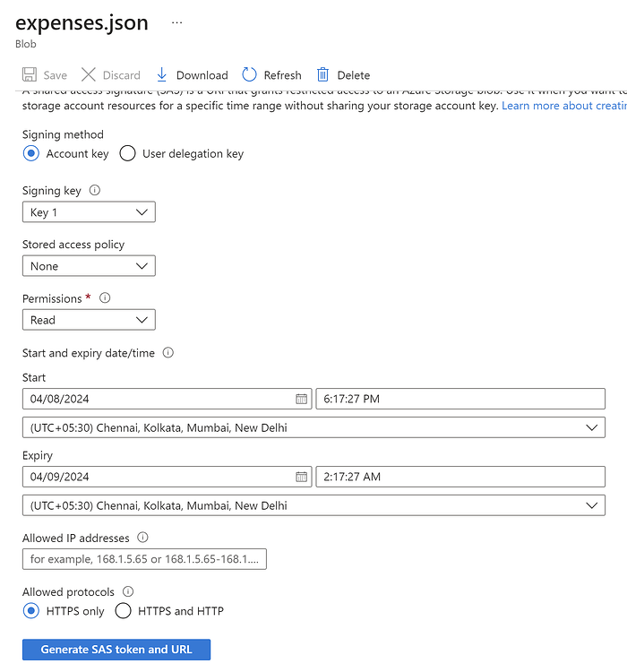Viewport: 627px width, 672px height.
Task: Select User delegation key signing method
Action: click(x=128, y=153)
